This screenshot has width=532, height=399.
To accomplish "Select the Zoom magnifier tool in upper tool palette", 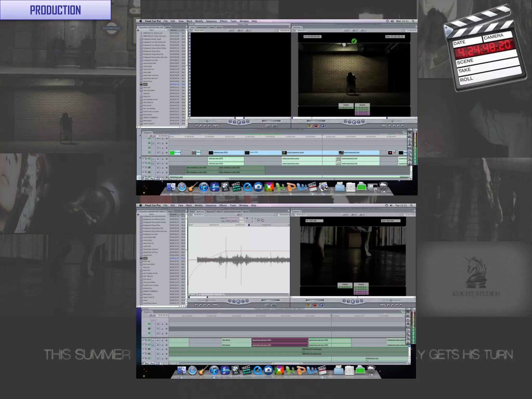I will [410, 155].
